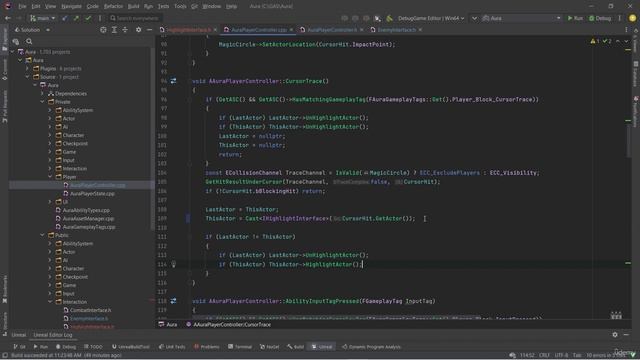Image resolution: width=640 pixels, height=360 pixels.
Task: Click the magnifier icon in Solution panel
Action: pos(29,41)
